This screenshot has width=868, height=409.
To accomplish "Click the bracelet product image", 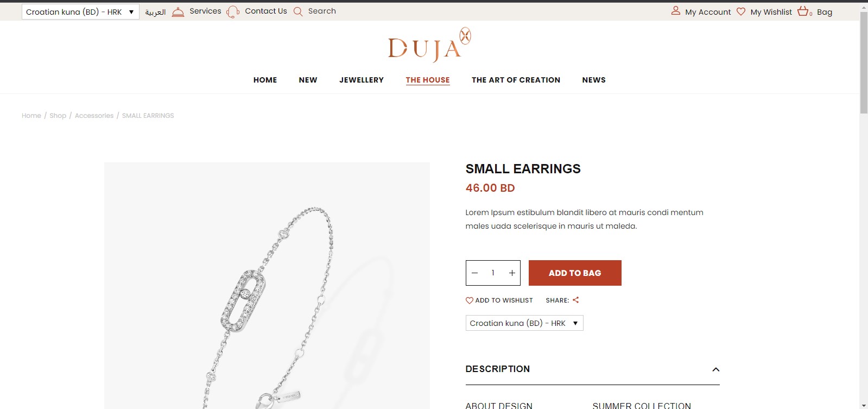I will tap(267, 286).
